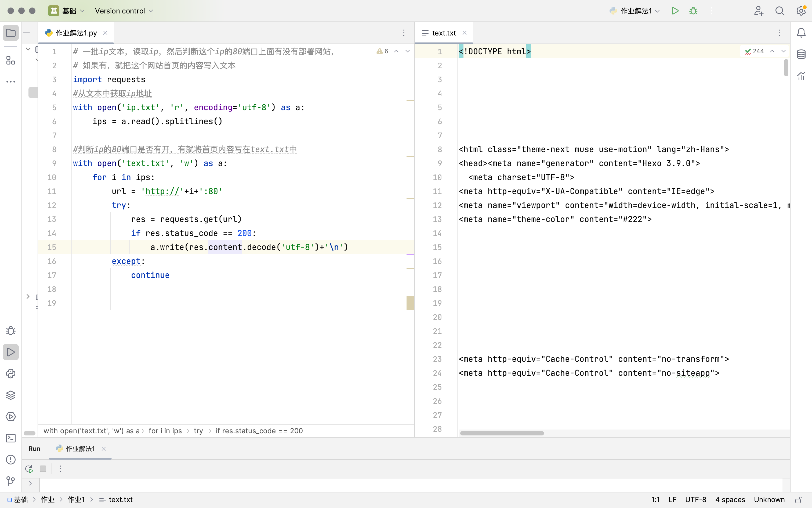
Task: Click the 作业 breadcrumb in status bar
Action: (48, 500)
